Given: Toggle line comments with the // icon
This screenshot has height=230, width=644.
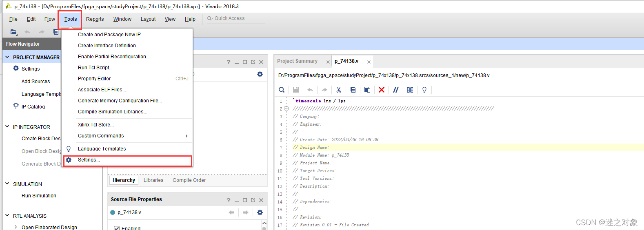Looking at the screenshot, I should 396,90.
